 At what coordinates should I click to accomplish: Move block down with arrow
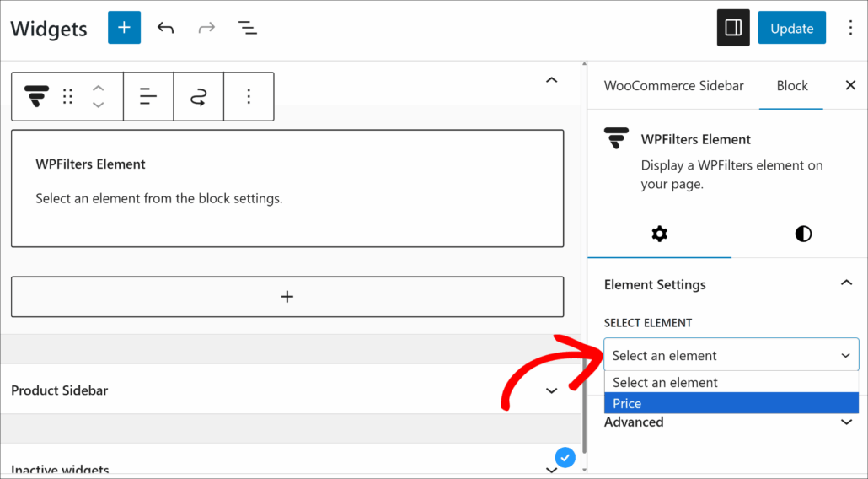[x=98, y=105]
